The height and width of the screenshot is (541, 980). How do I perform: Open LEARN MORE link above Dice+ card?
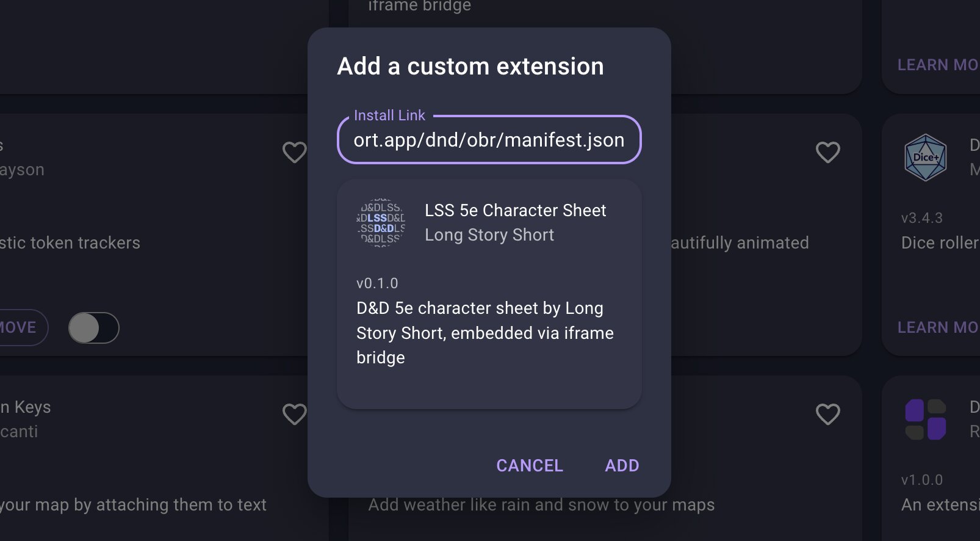point(938,65)
